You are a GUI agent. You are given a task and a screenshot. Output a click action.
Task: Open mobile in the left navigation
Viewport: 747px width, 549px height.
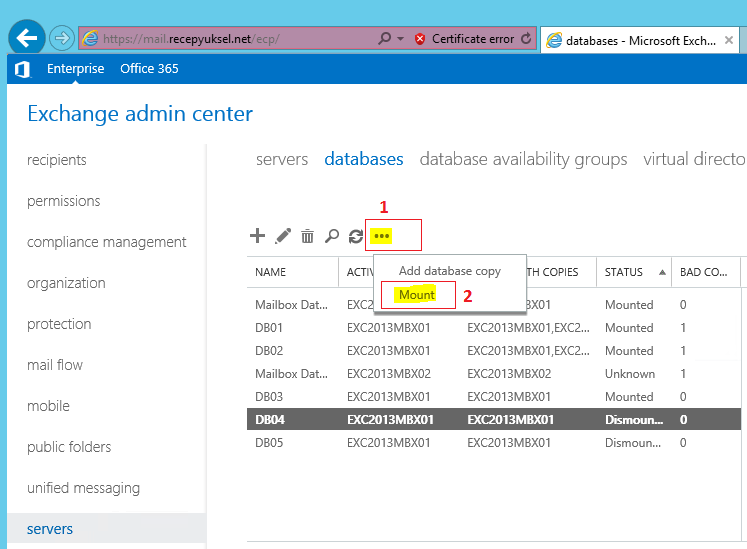coord(48,406)
